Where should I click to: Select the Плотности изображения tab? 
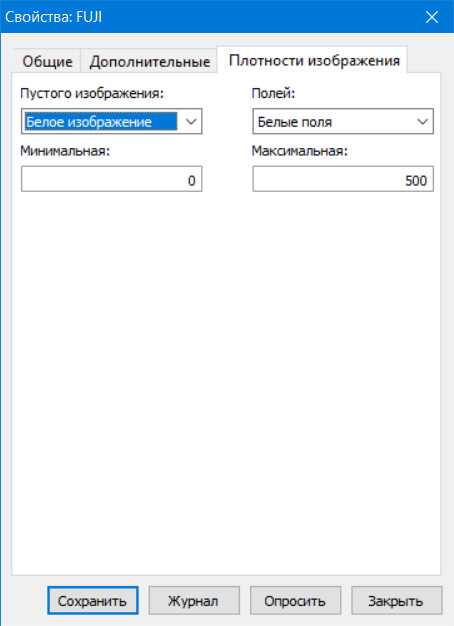point(314,60)
